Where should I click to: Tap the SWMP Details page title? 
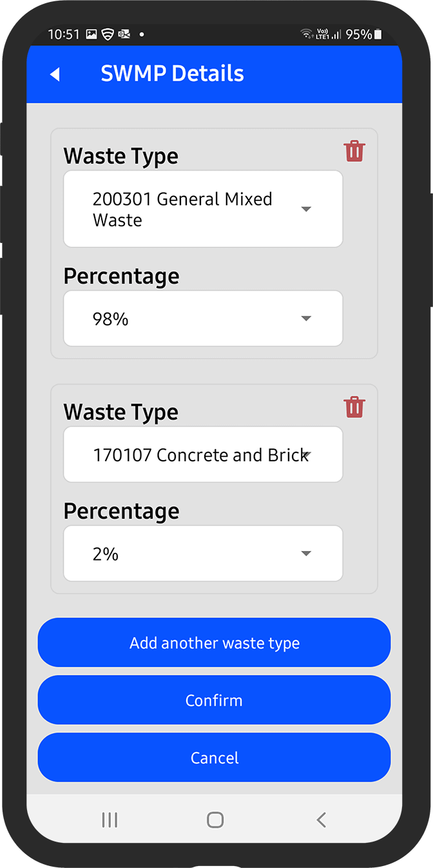coord(172,74)
